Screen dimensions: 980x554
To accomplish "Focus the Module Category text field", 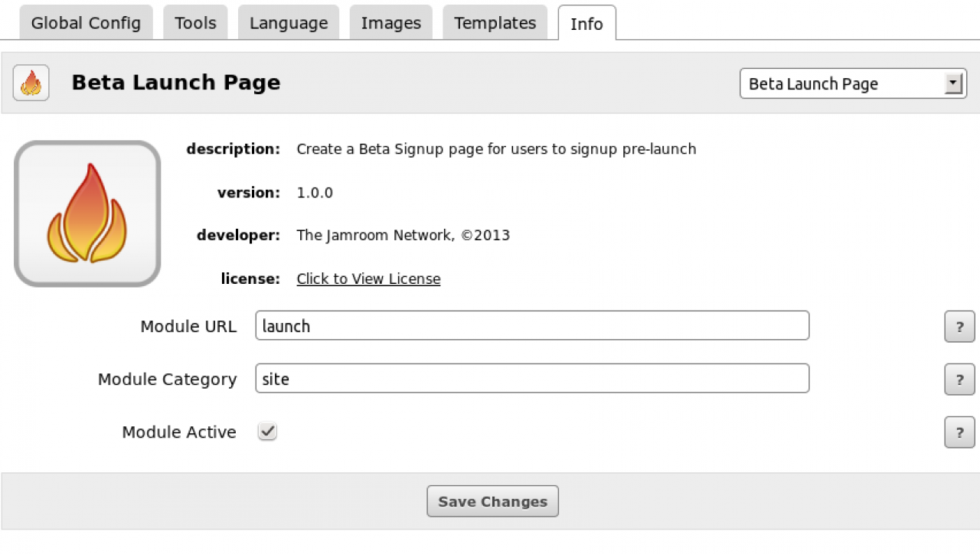I will pos(532,379).
